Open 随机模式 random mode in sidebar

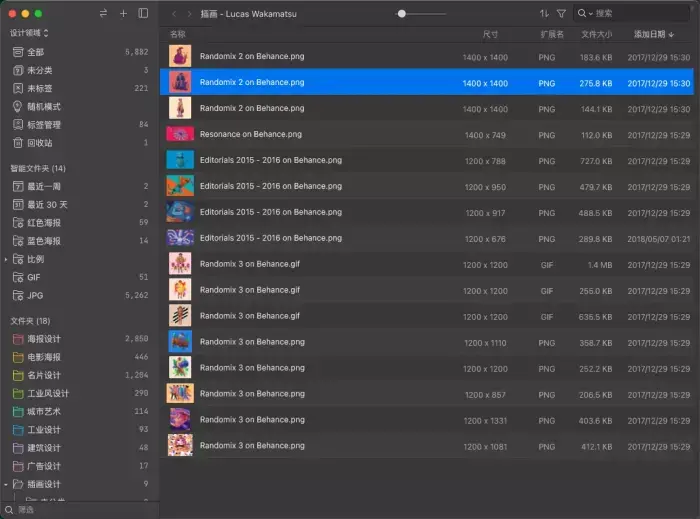pyautogui.click(x=43, y=107)
